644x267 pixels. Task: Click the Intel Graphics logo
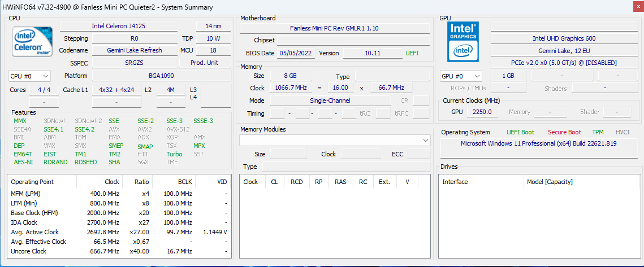point(463,42)
